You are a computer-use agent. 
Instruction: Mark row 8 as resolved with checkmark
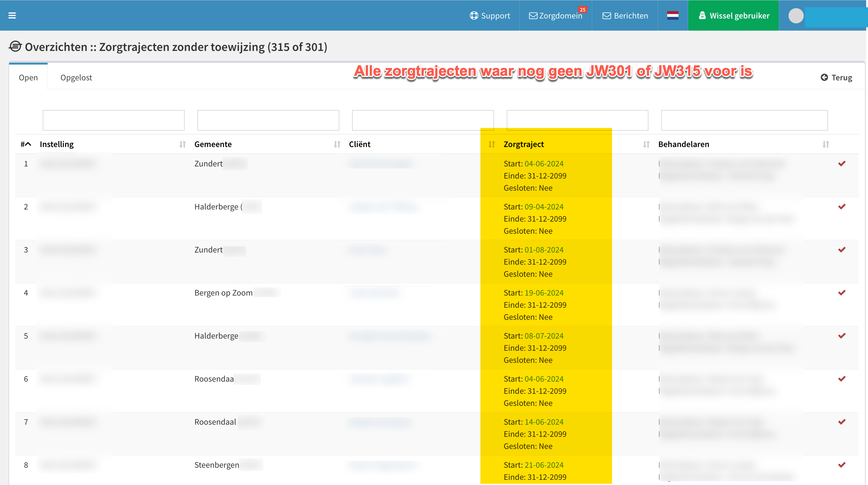(x=842, y=465)
